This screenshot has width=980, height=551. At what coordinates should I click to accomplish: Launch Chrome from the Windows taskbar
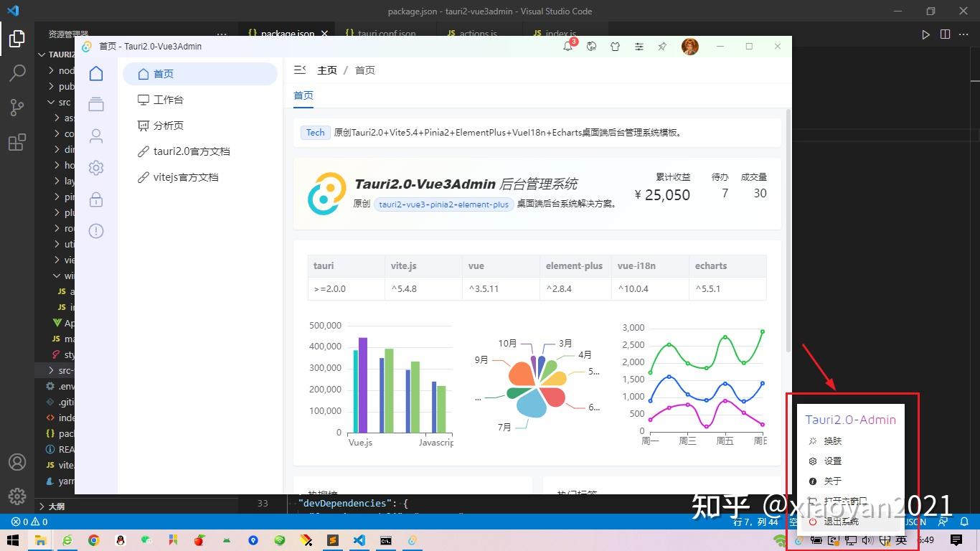point(94,540)
